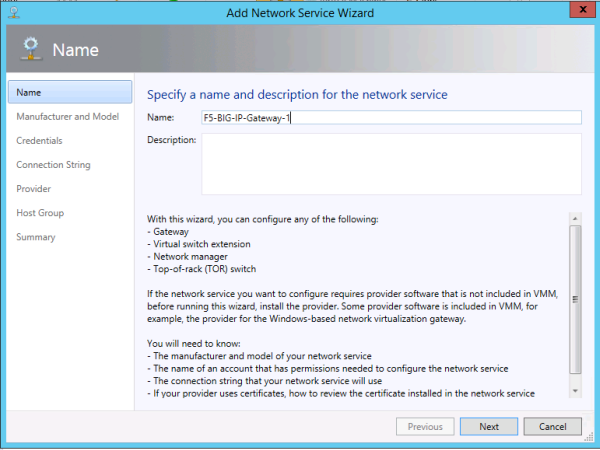Select the Name step in the sidebar
Viewport: 600px width, 450px height.
tap(70, 92)
